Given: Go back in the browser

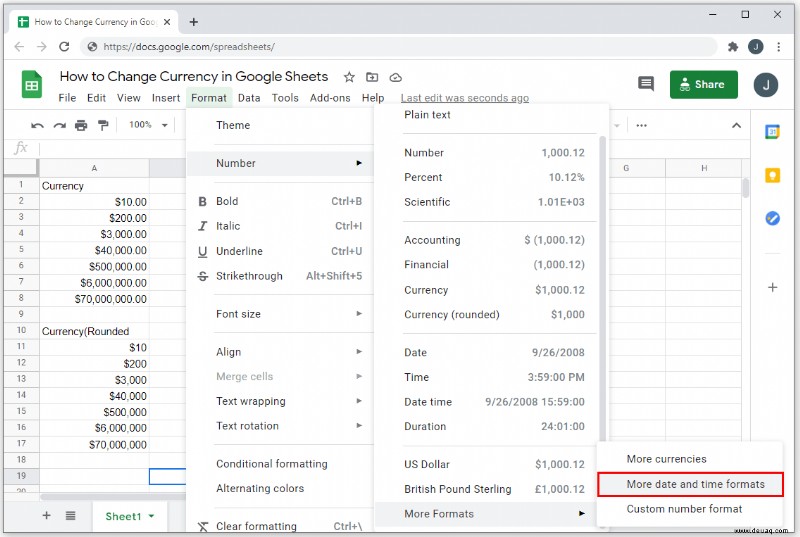Looking at the screenshot, I should (x=19, y=47).
